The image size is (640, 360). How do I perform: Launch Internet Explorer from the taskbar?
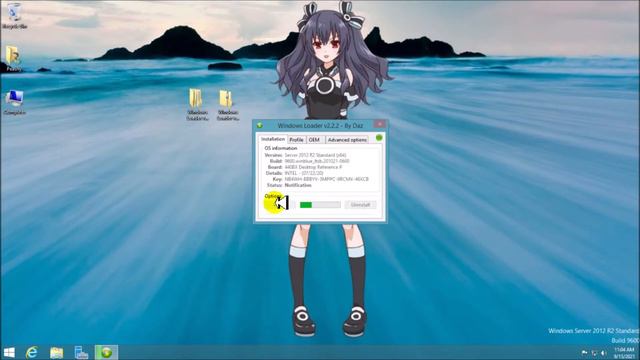point(32,353)
